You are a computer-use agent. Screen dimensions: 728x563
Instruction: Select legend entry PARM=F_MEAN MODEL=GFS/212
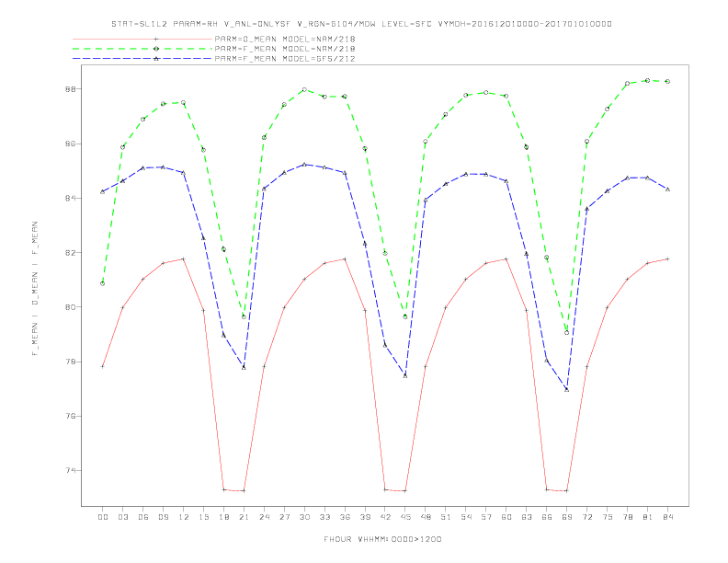[x=285, y=59]
